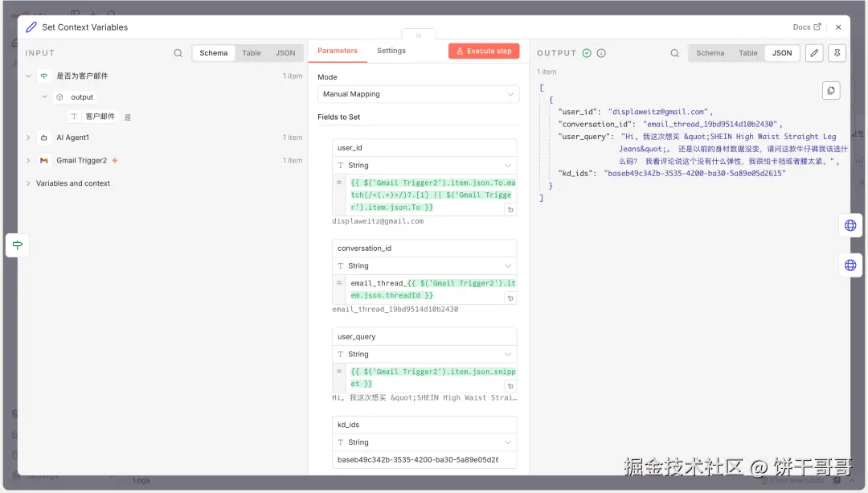
Task: Click the signpost icon of 是否为客户邮件 node
Action: click(x=43, y=76)
